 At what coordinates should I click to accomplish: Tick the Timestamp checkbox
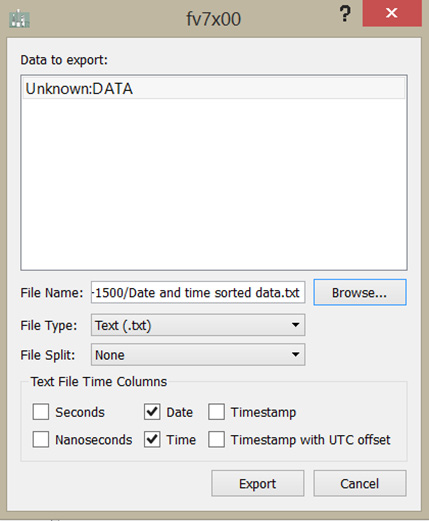click(216, 412)
